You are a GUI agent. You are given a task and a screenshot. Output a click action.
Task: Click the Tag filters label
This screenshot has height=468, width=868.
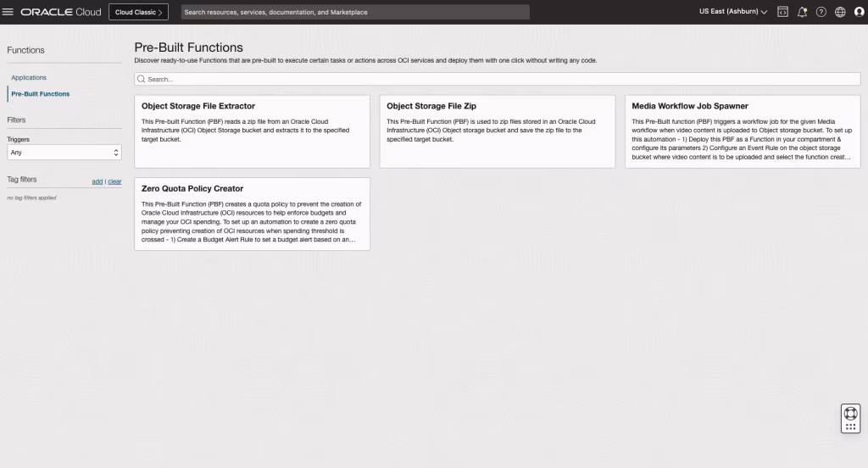(21, 180)
